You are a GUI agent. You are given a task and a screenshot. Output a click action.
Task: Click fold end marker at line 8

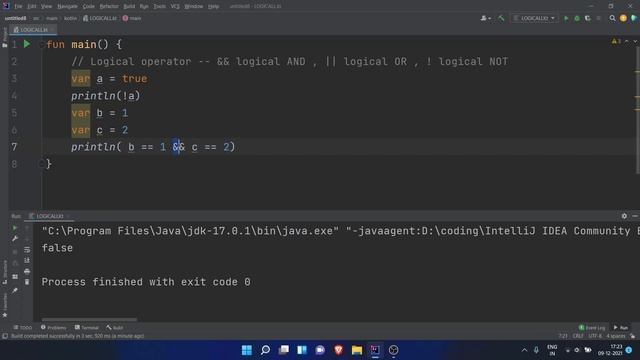coord(42,164)
